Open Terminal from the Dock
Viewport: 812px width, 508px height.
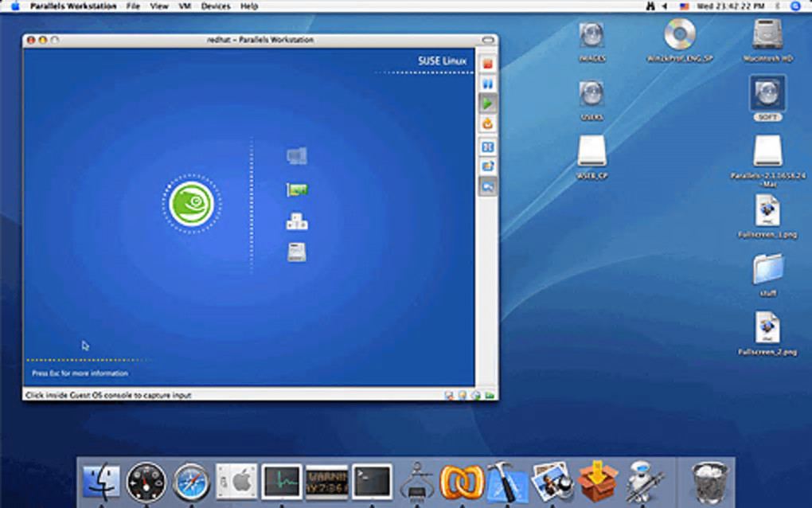372,482
